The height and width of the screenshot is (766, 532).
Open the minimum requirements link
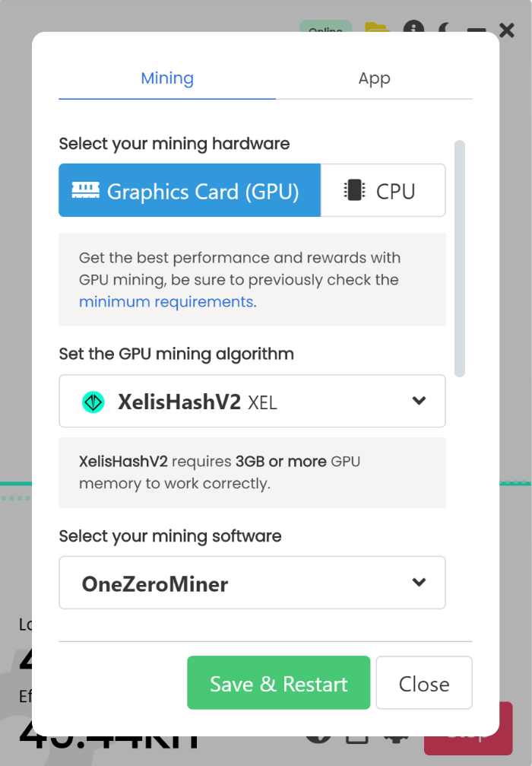tap(166, 302)
